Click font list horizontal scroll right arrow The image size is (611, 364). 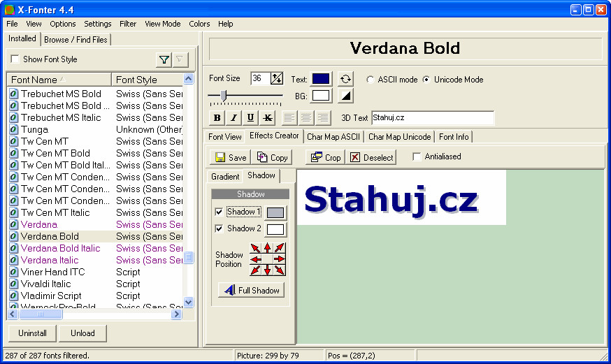177,314
